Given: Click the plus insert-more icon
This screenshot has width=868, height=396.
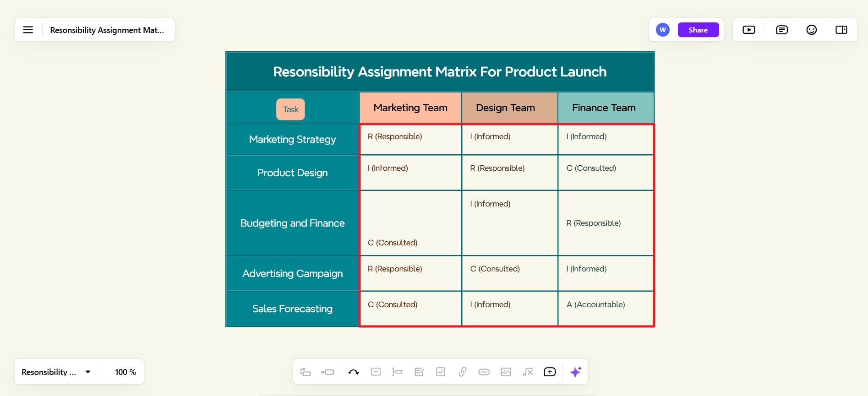Looking at the screenshot, I should (x=550, y=372).
